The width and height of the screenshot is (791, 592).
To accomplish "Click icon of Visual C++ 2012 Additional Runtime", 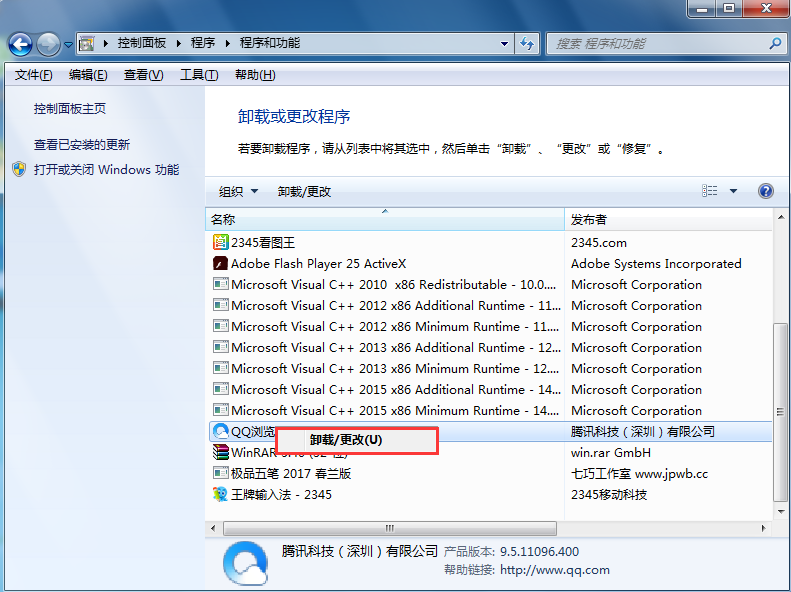I will tap(220, 306).
